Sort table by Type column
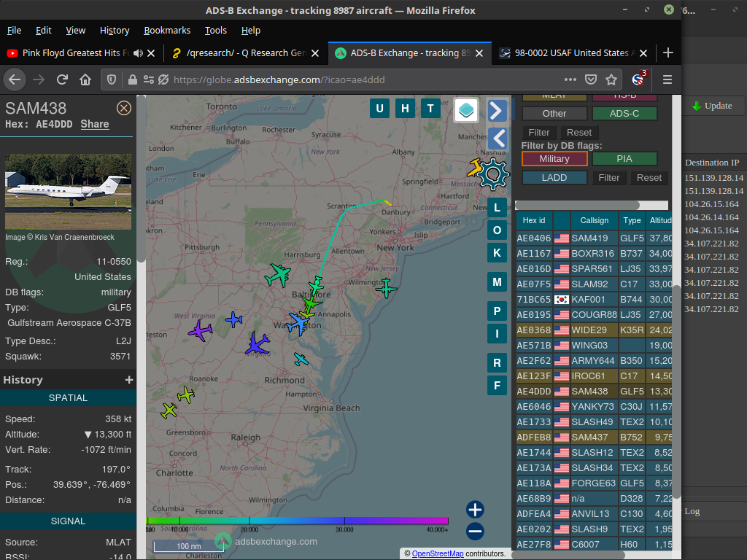The height and width of the screenshot is (560, 747). [x=632, y=220]
